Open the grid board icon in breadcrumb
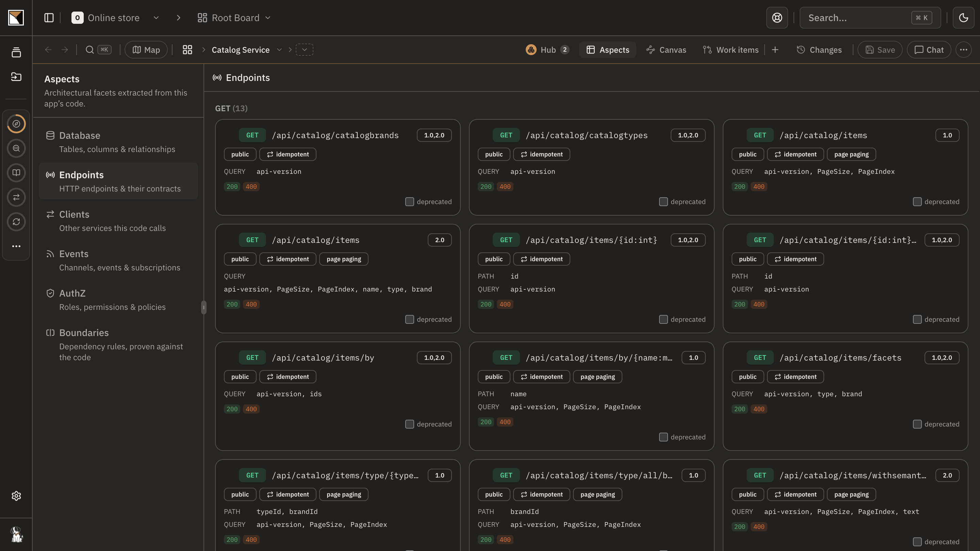This screenshot has width=980, height=551. pyautogui.click(x=187, y=50)
